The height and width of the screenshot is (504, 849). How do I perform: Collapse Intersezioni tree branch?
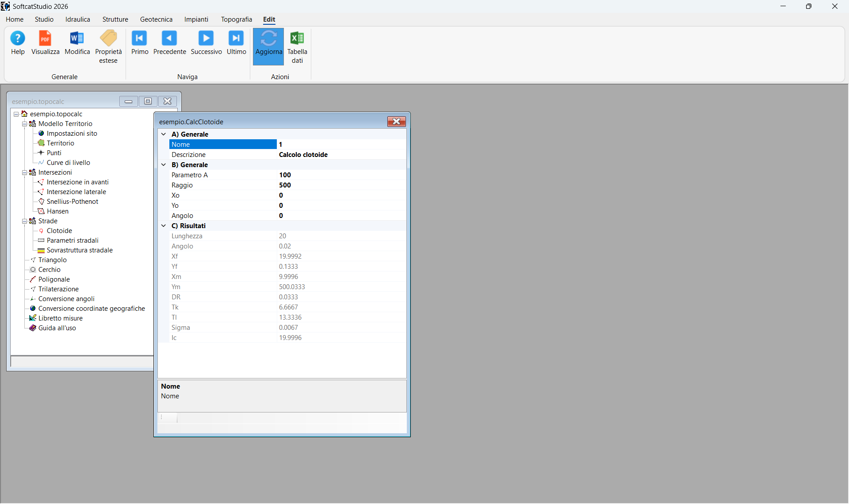[x=25, y=172]
